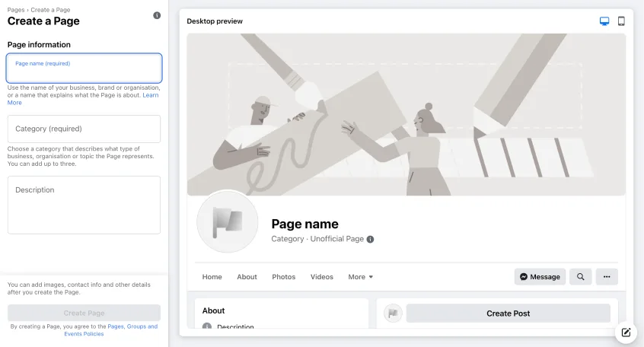This screenshot has height=347, width=644.
Task: Click the Page name heading in preview
Action: 304,224
